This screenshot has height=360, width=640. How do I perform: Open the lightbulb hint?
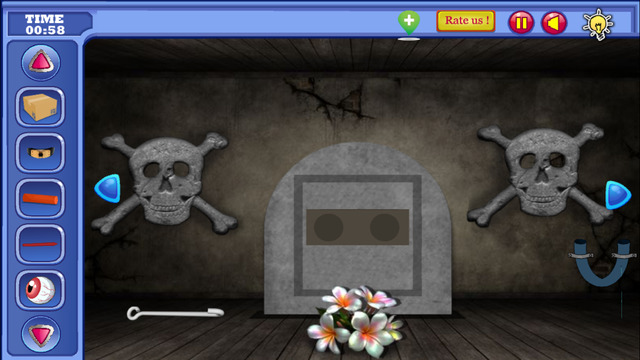pyautogui.click(x=598, y=24)
